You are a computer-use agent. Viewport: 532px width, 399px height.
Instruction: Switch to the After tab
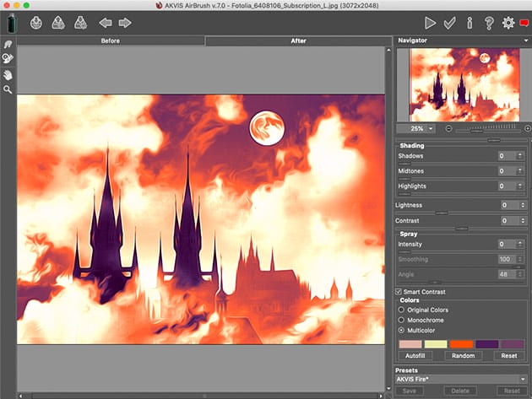click(x=298, y=40)
